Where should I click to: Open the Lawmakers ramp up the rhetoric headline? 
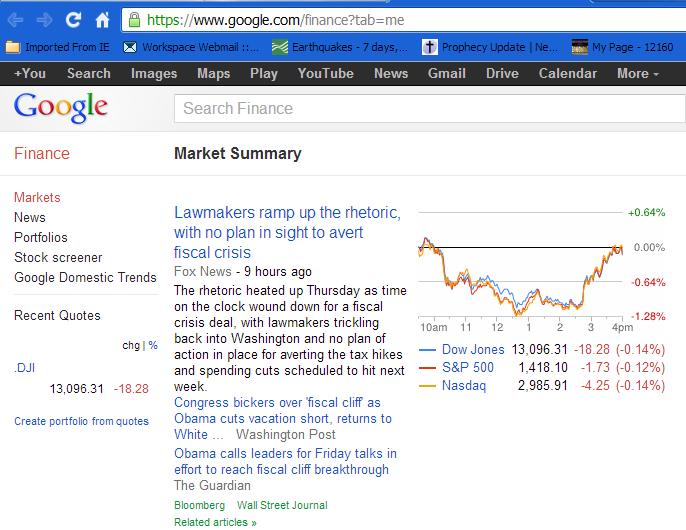(287, 232)
